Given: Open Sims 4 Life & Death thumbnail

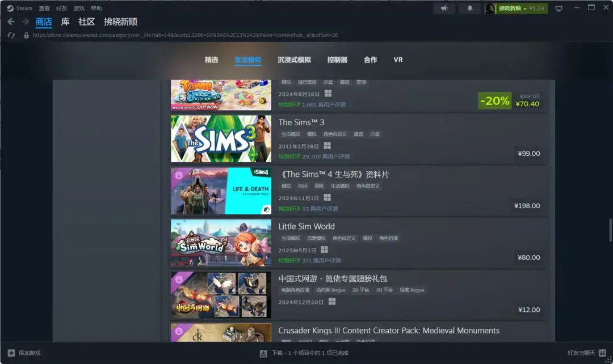Looking at the screenshot, I should [221, 191].
